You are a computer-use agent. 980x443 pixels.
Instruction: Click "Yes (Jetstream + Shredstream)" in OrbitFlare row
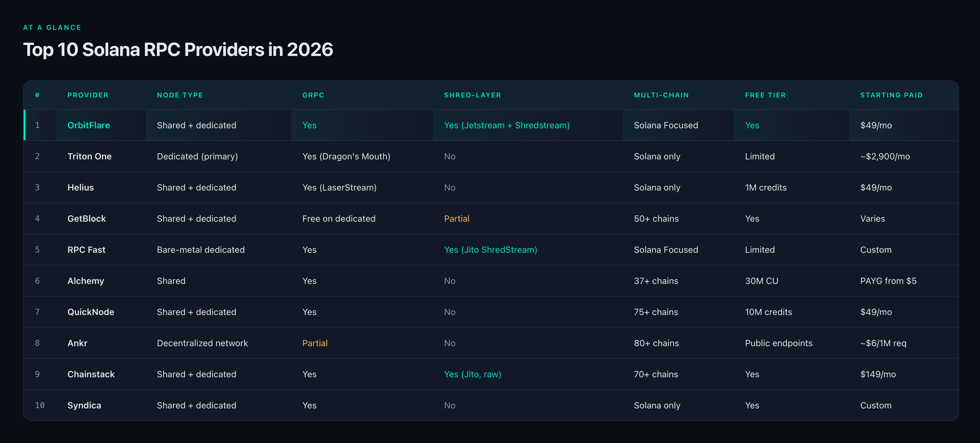[507, 125]
